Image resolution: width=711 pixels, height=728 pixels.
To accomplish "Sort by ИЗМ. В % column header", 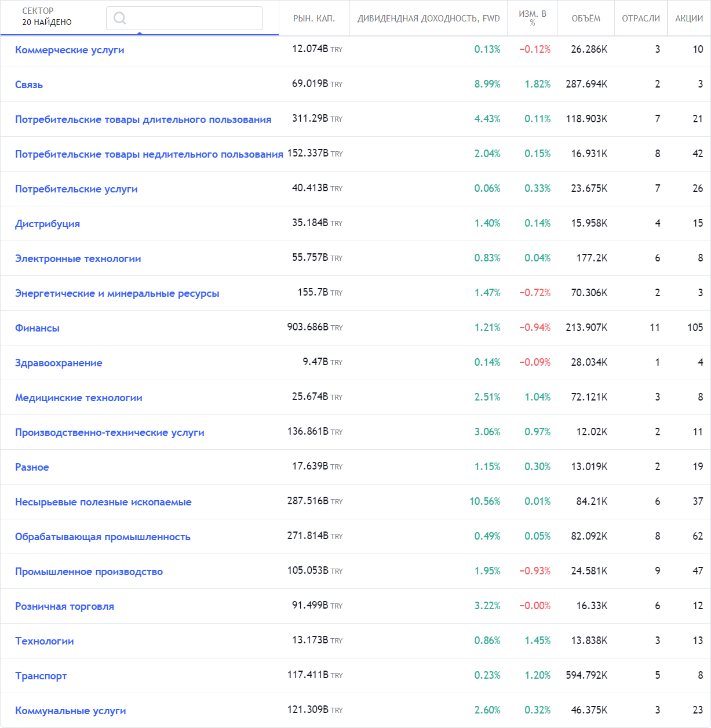I will (532, 18).
